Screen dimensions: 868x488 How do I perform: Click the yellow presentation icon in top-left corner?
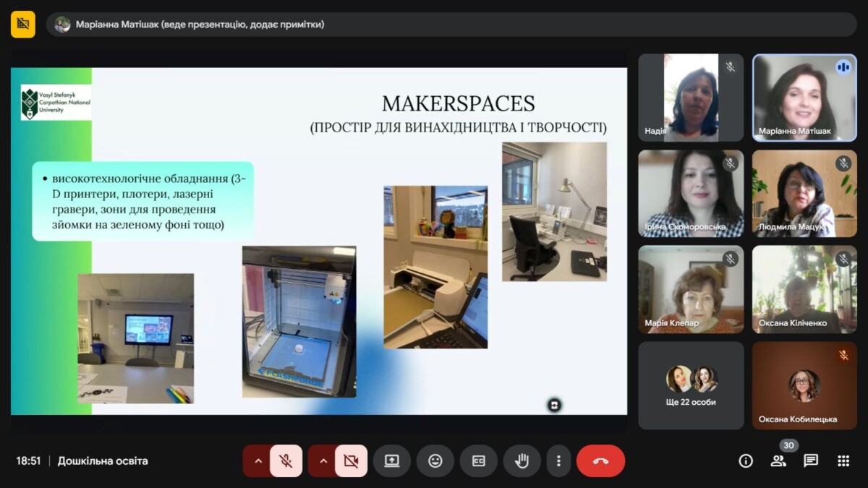[x=23, y=24]
